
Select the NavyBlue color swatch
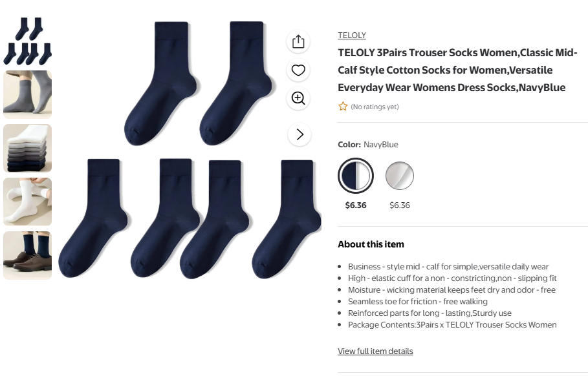[356, 176]
